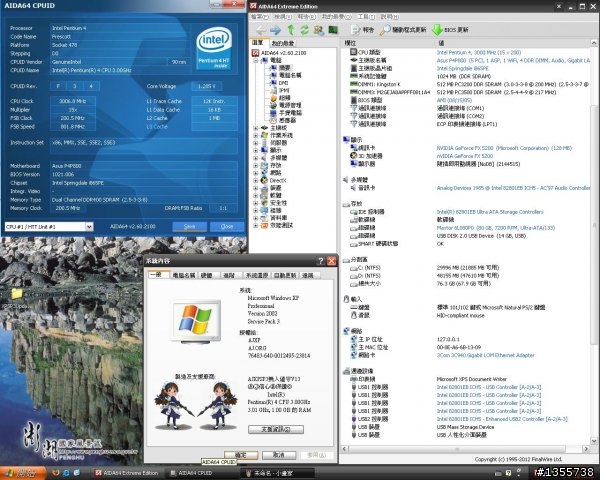Click the users/manage icon in AIDA64 toolbar

pos(319,30)
